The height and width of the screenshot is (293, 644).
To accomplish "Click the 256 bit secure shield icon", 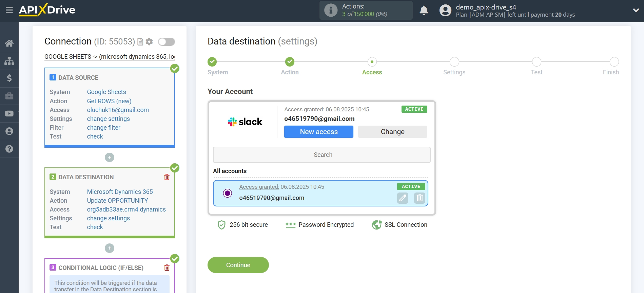I will 221,225.
